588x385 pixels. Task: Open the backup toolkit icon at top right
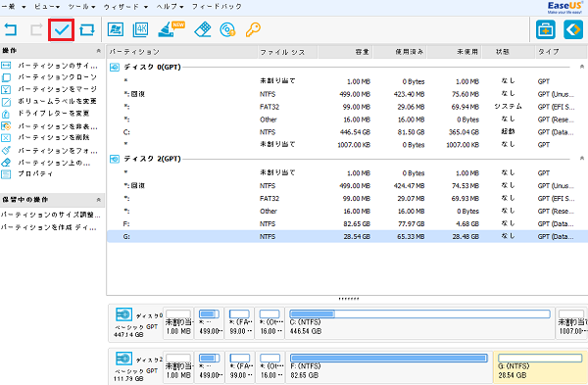click(x=546, y=29)
